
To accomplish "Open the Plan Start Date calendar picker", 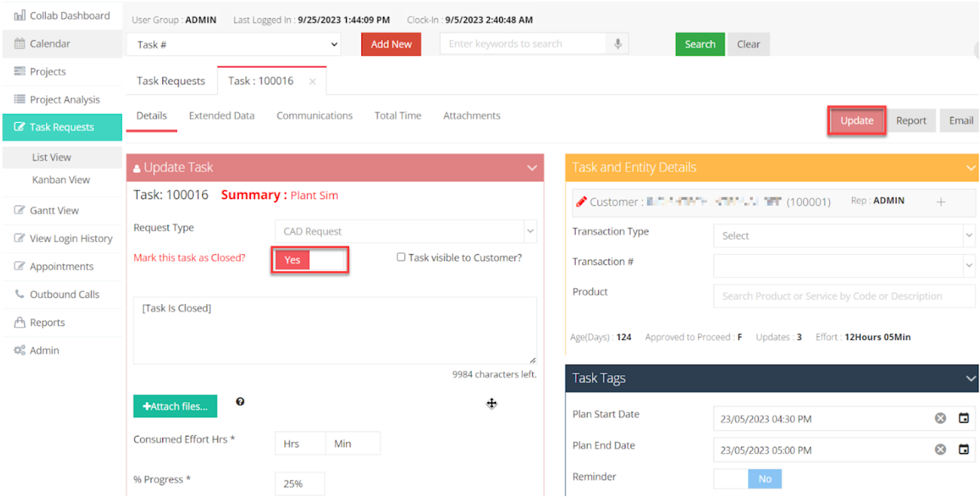I will pos(964,419).
